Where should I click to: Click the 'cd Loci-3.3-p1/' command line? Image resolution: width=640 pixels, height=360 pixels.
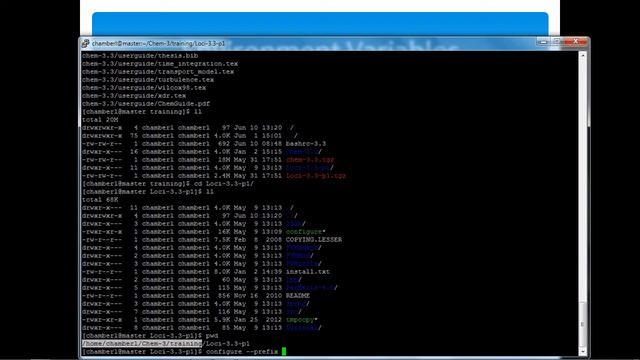(x=168, y=184)
